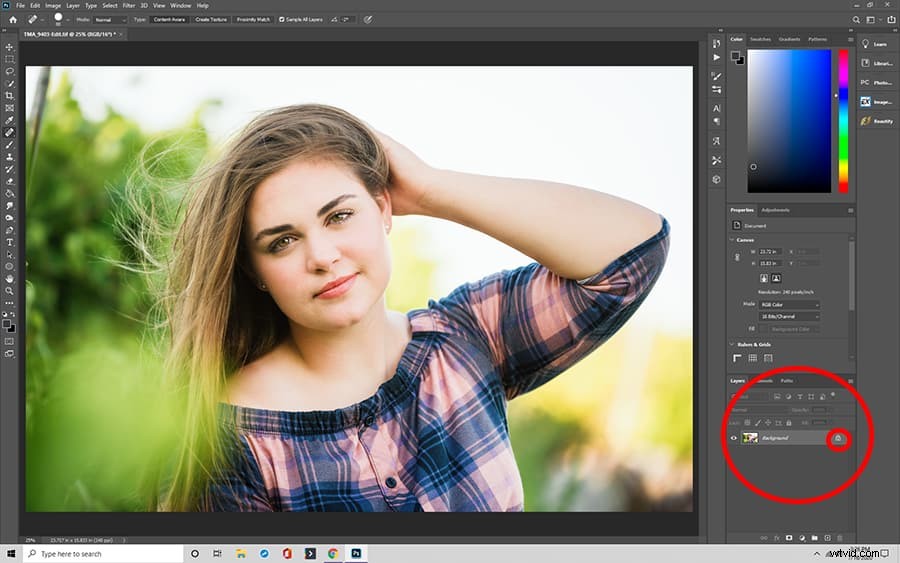900x563 pixels.
Task: Collapse the Rulers & Grids section
Action: pyautogui.click(x=732, y=344)
